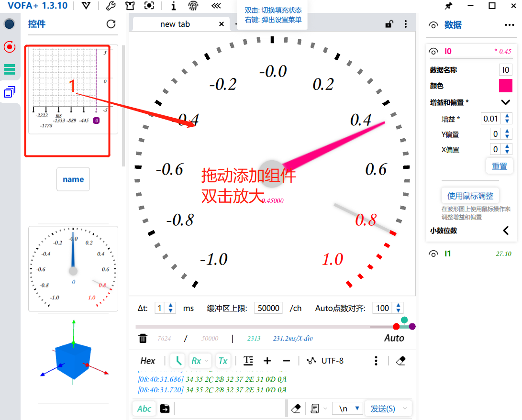This screenshot has height=420, width=522.
Task: Open the three-dot menu in the 数据 panel
Action: tap(510, 25)
